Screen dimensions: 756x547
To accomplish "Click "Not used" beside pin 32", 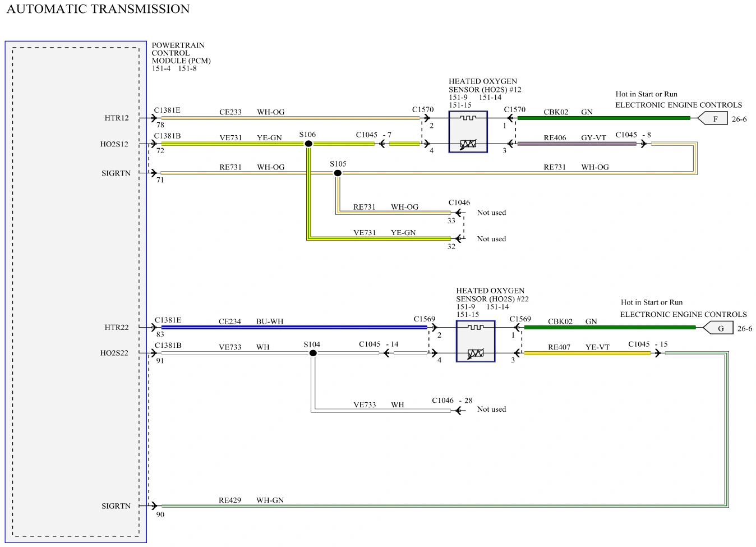I will (x=492, y=239).
